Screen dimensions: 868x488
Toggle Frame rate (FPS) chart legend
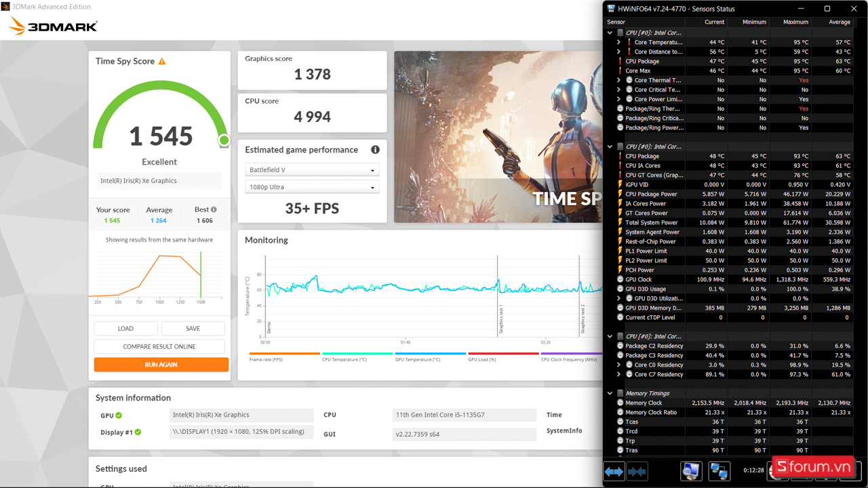pos(284,357)
